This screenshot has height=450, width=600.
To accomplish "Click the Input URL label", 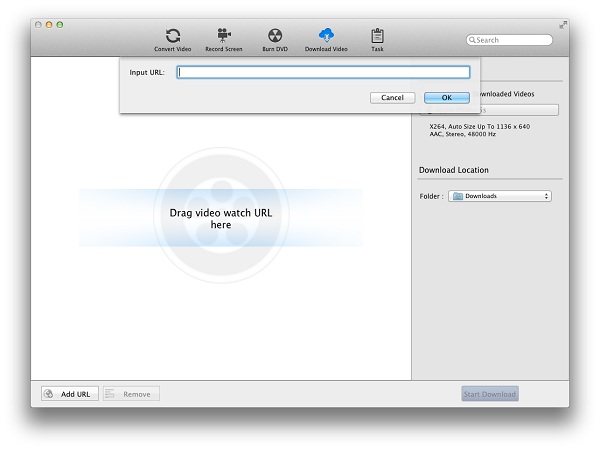I will pyautogui.click(x=147, y=72).
